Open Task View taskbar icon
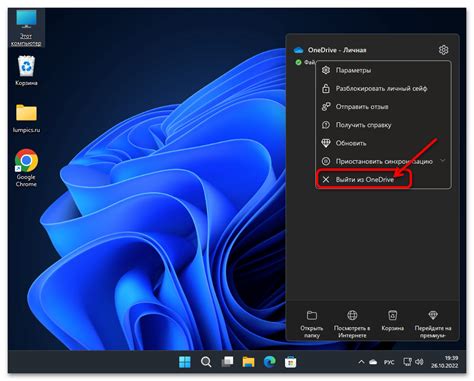This screenshot has width=474, height=381. click(x=227, y=362)
